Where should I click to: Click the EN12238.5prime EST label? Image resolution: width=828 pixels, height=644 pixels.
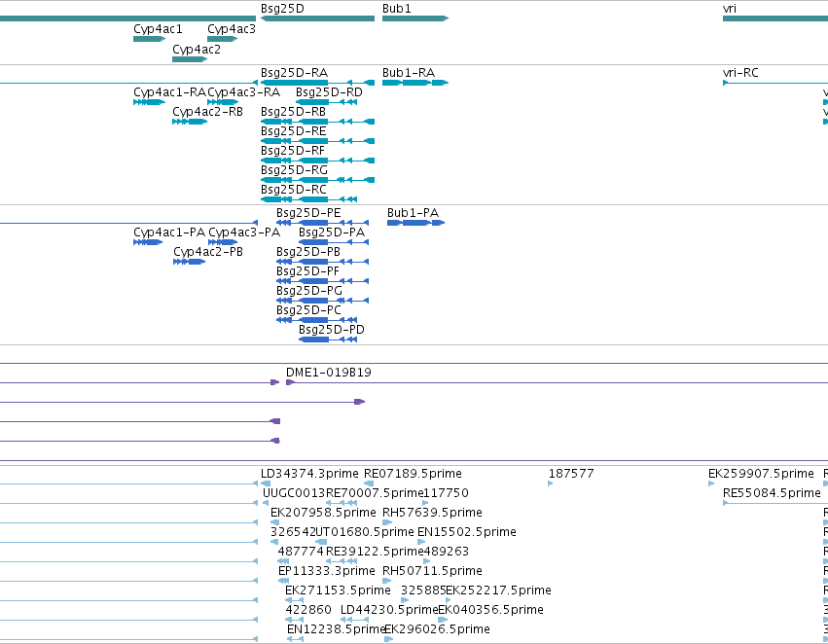point(336,629)
